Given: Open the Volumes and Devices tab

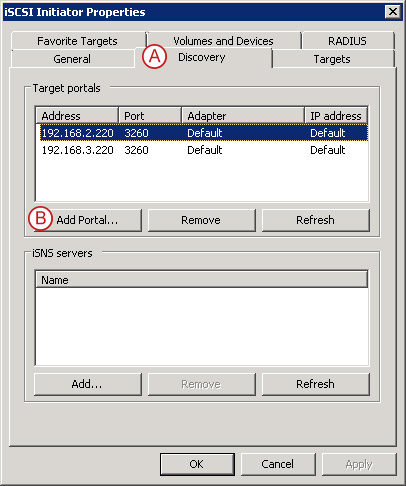Looking at the screenshot, I should click(223, 41).
